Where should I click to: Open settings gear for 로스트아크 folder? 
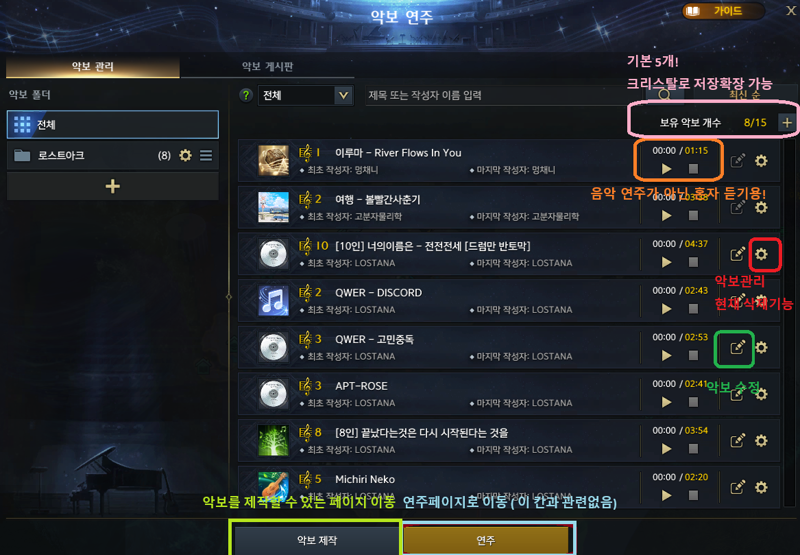185,155
